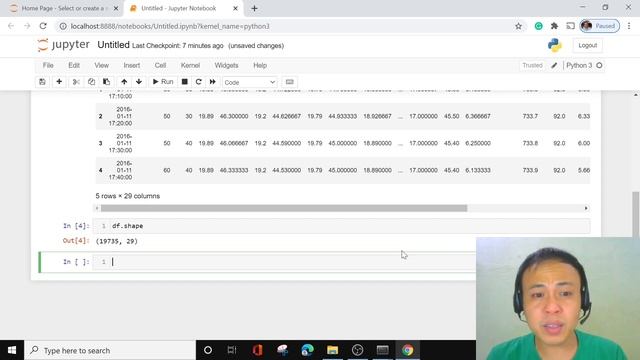Click the Python 3 kernel indicator
The width and height of the screenshot is (640, 360).
584,65
